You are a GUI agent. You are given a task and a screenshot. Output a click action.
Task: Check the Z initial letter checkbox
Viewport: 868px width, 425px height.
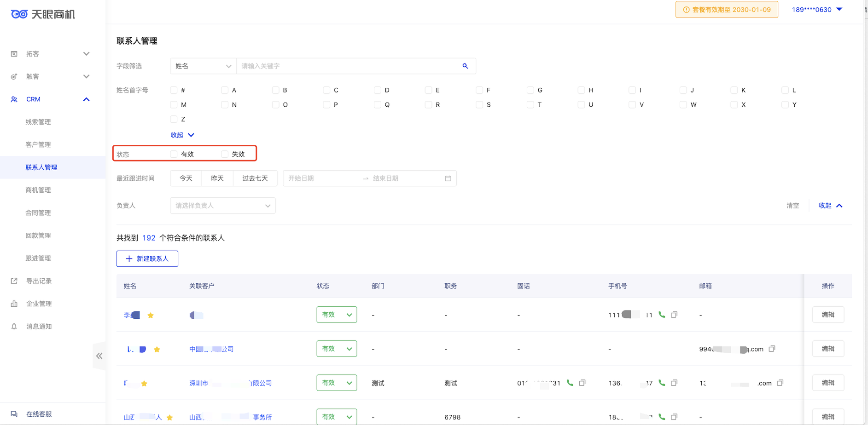click(174, 119)
